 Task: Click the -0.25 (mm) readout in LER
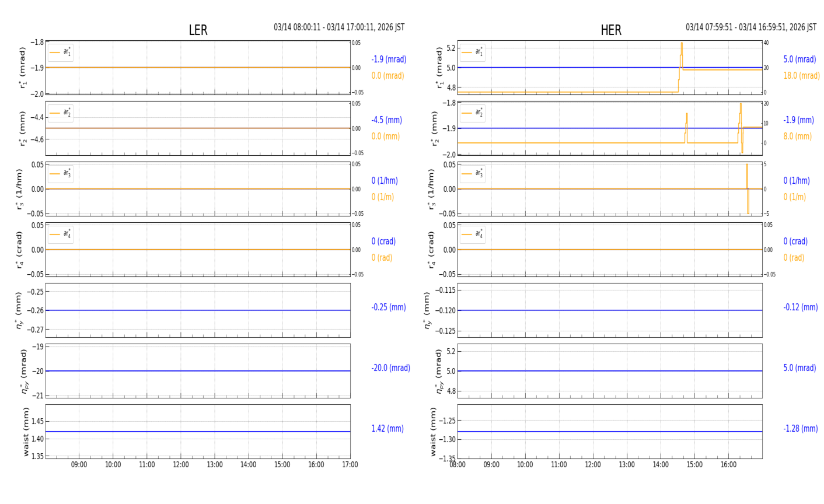pos(388,307)
